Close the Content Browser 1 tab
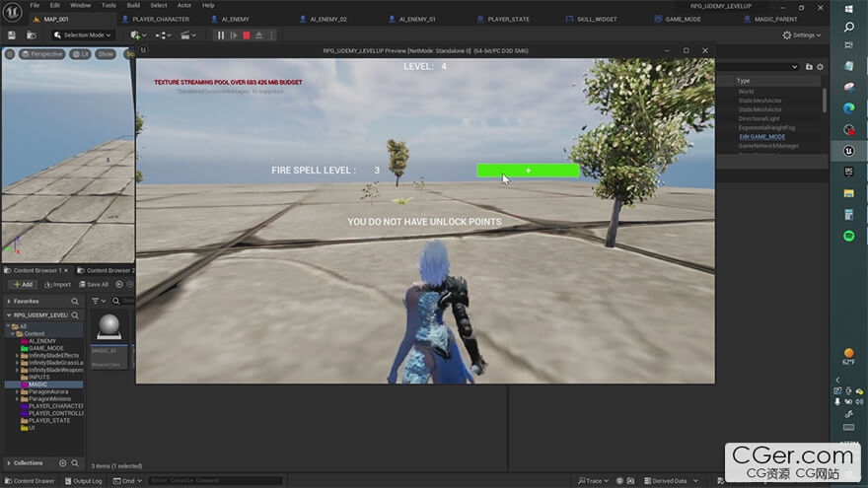 pyautogui.click(x=66, y=270)
